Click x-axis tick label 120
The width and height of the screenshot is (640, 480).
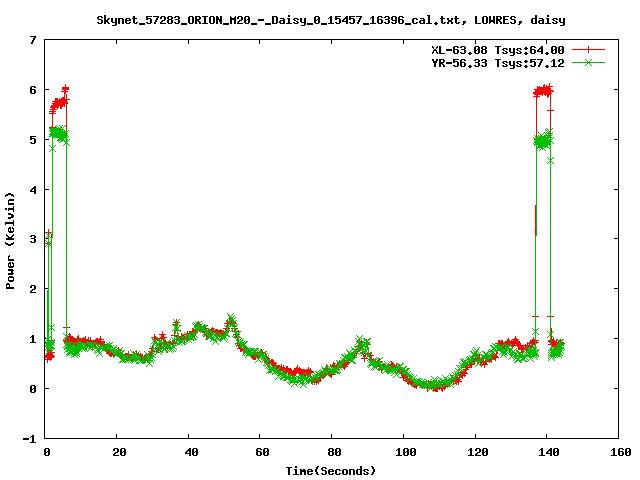coord(478,452)
